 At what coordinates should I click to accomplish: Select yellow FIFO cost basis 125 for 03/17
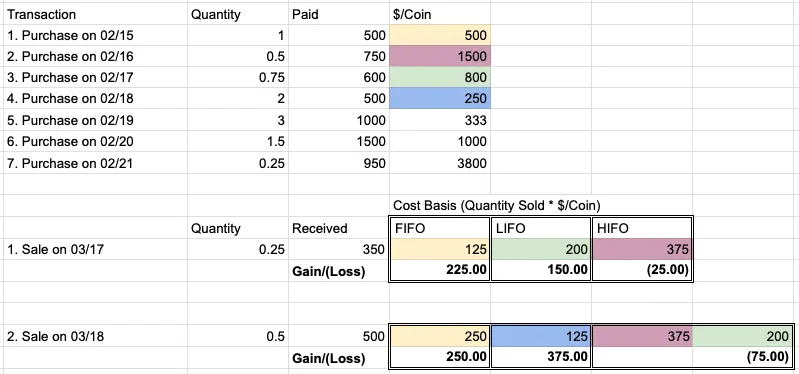click(x=440, y=250)
